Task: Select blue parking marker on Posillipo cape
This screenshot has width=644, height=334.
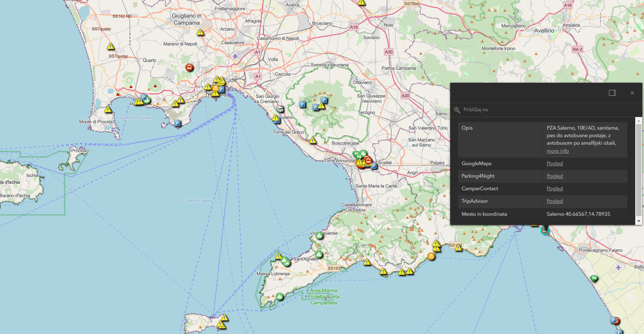Action: (177, 123)
